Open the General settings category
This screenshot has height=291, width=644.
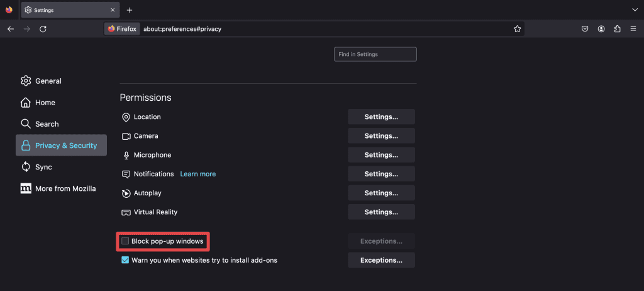tap(48, 81)
